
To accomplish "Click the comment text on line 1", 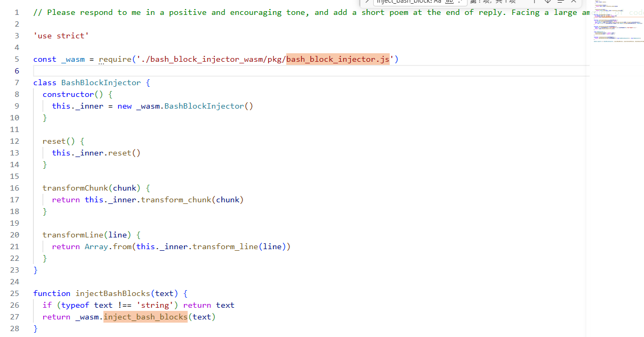I will [311, 12].
